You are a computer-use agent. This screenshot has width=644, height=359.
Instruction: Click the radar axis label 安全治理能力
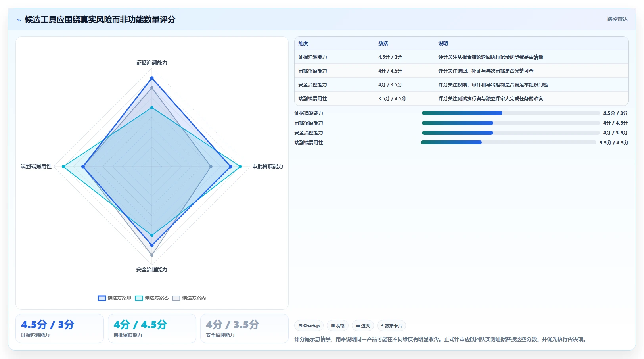point(152,269)
